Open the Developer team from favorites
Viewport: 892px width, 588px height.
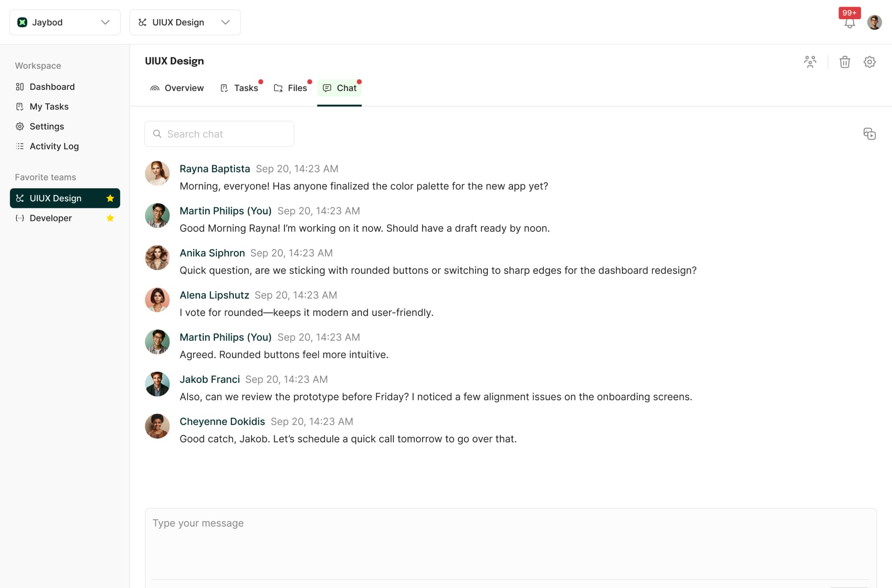click(x=51, y=218)
